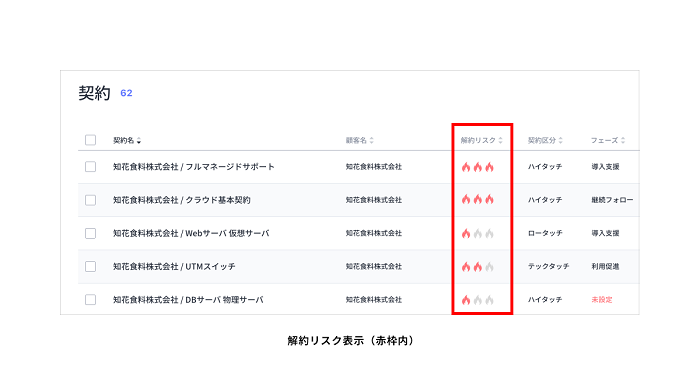Screen dimensions: 700x385
Task: Open contract 知花食料株式会社 / フルマネージドサポート
Action: coord(194,167)
